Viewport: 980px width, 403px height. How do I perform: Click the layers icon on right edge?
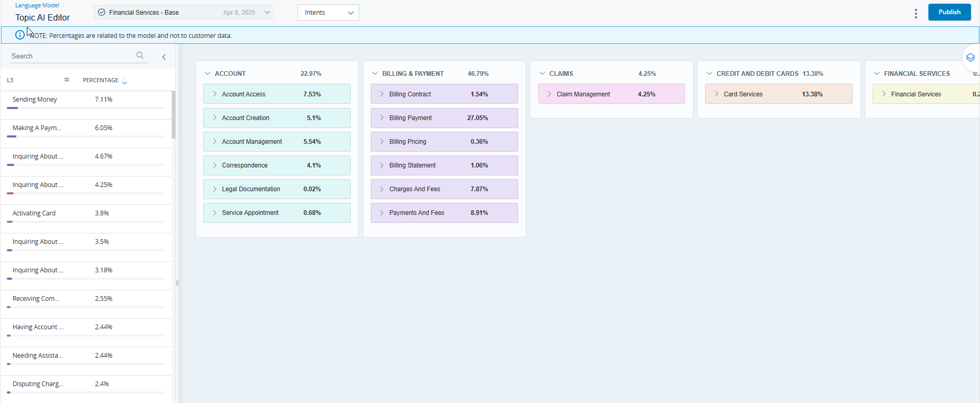point(970,57)
